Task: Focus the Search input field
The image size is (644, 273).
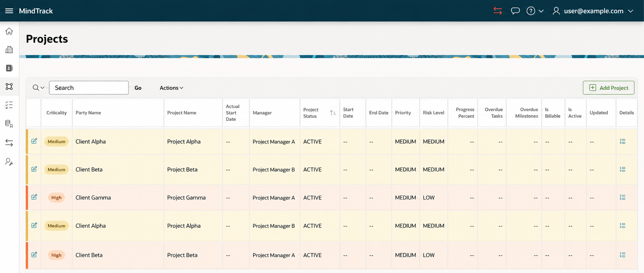Action: [89, 88]
